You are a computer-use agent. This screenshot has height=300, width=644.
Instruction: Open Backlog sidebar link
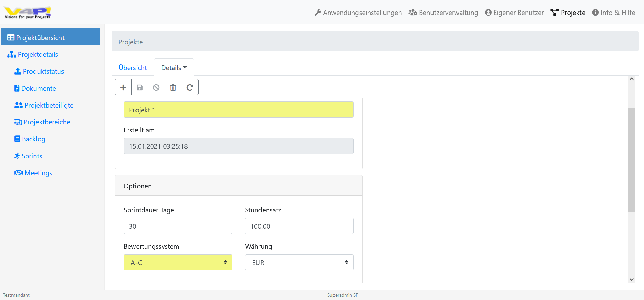[30, 139]
